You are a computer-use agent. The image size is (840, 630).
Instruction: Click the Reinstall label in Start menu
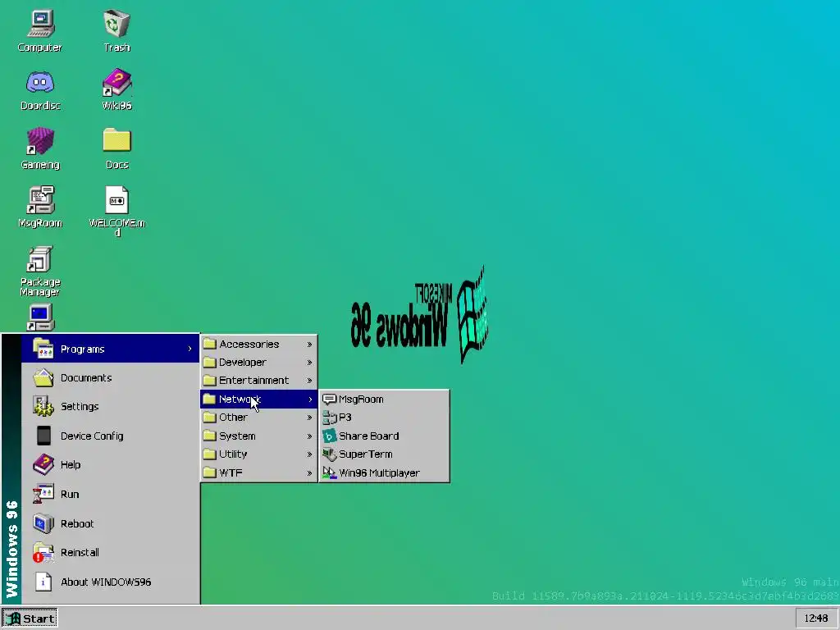tap(80, 552)
